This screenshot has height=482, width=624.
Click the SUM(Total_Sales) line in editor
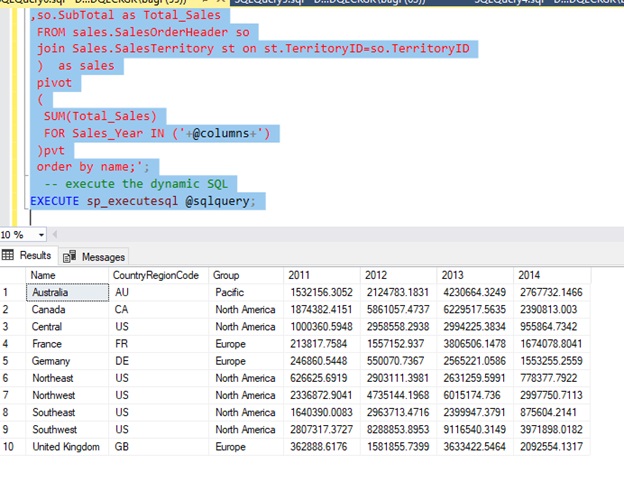point(100,116)
